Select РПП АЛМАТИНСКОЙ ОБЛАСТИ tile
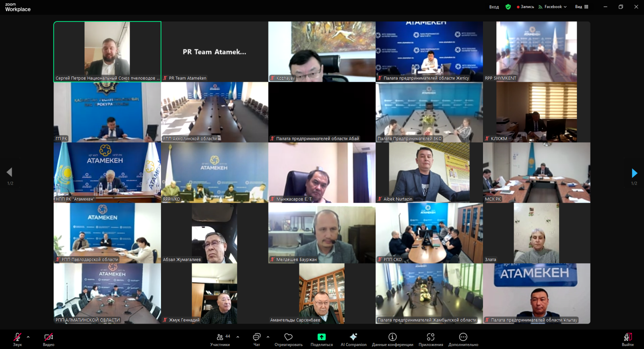 107,293
